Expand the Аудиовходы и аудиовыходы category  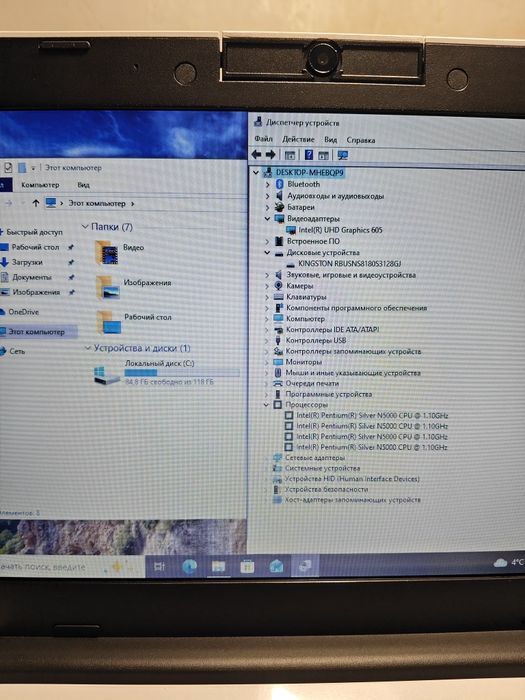tap(267, 196)
